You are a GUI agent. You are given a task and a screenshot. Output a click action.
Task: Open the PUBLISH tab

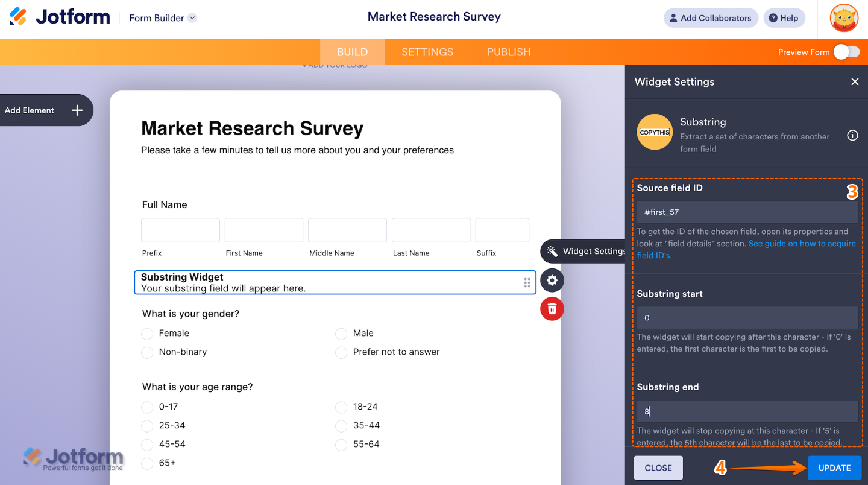[509, 52]
